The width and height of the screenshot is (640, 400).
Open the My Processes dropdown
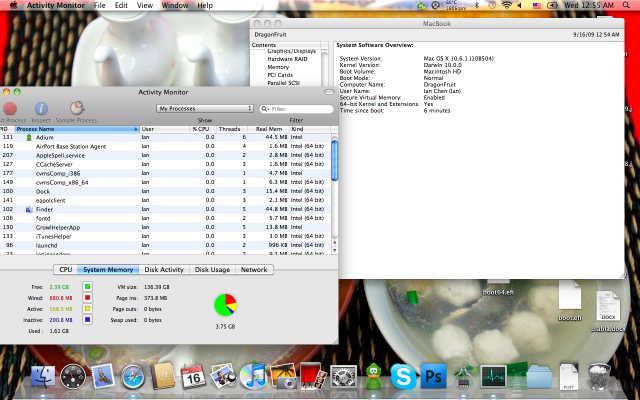point(205,109)
